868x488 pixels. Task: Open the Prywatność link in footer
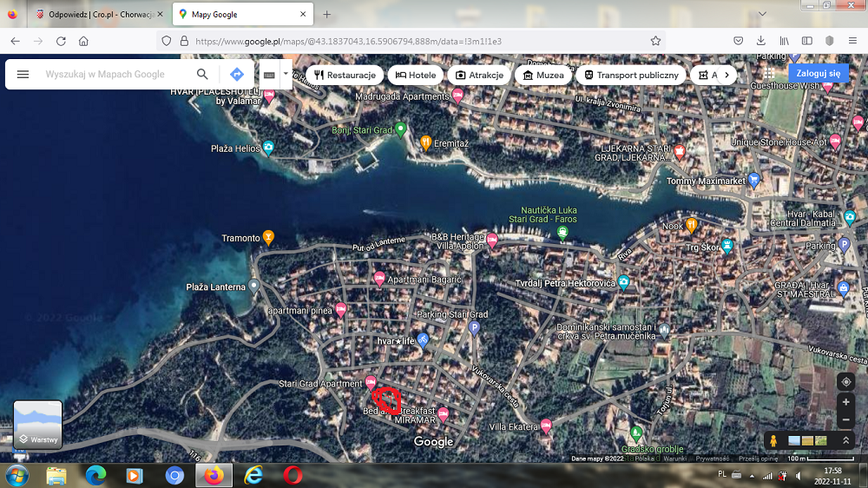click(712, 458)
